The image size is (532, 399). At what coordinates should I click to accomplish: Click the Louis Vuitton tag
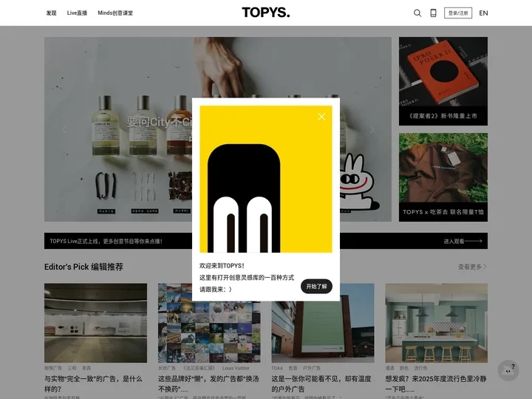point(236,368)
